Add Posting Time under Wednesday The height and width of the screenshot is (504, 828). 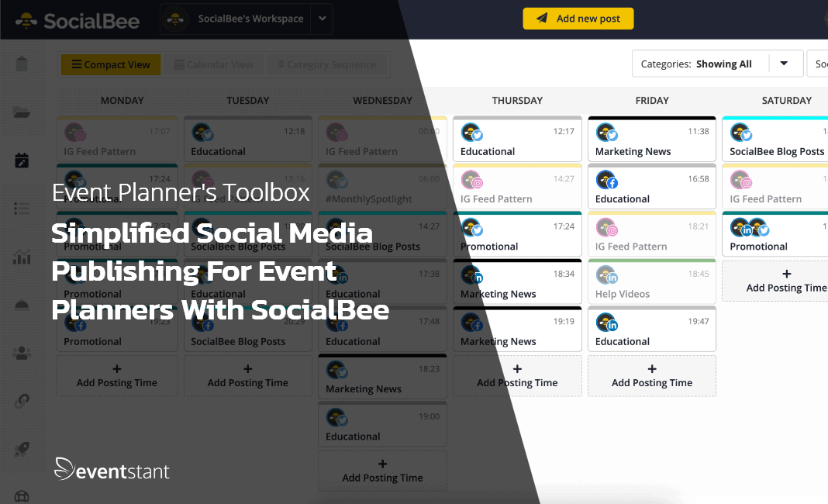tap(382, 471)
